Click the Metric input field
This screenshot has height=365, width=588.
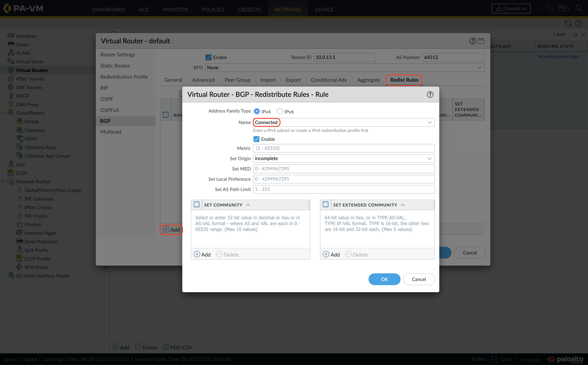click(344, 148)
